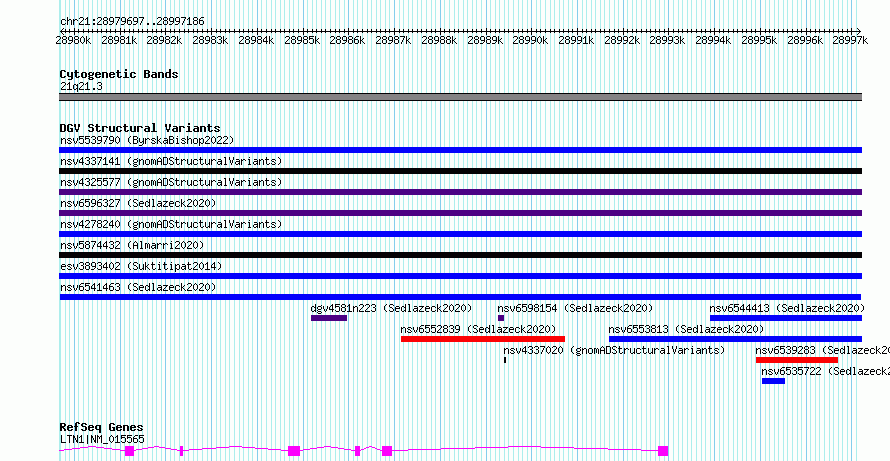The image size is (890, 461).
Task: Click the blue bar under nsv5539790
Action: (460, 150)
